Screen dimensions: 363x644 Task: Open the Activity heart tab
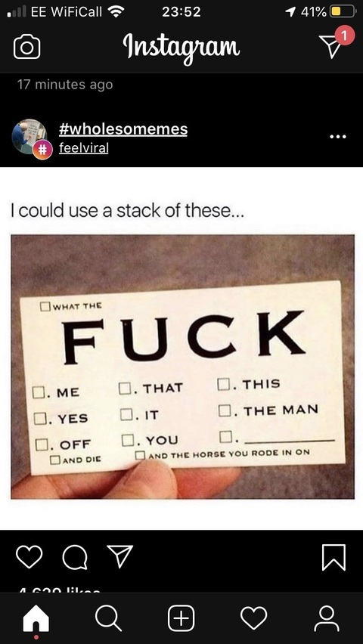253,618
